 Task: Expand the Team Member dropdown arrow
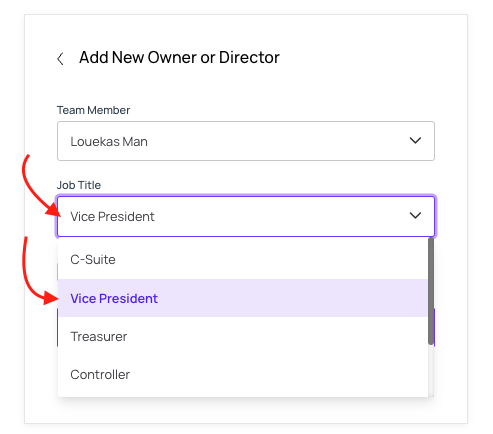[x=415, y=141]
